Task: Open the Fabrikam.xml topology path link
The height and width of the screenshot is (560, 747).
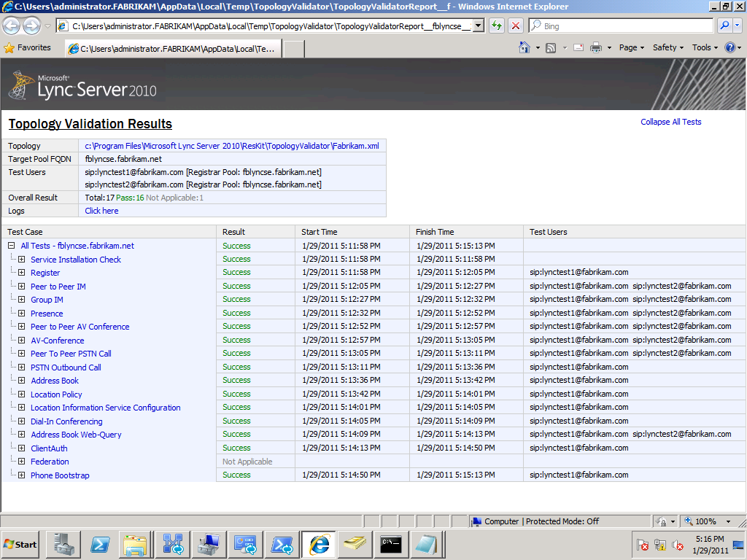Action: click(232, 146)
